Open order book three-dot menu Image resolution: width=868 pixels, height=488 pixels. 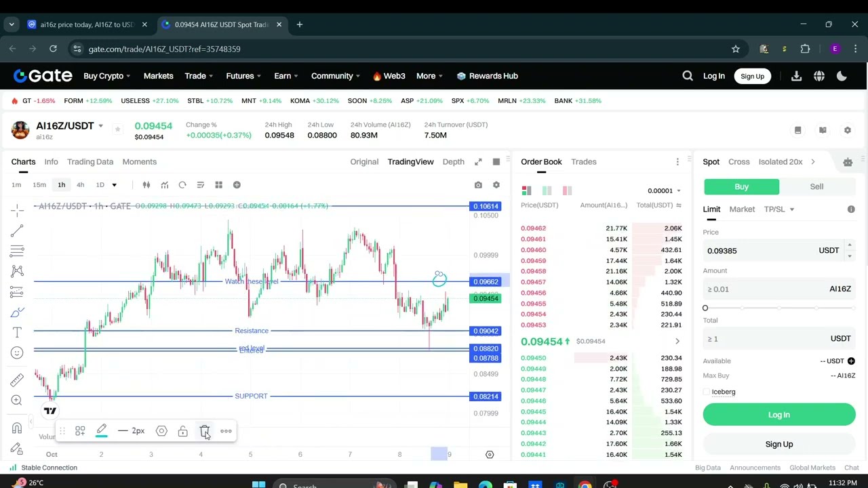tap(677, 162)
